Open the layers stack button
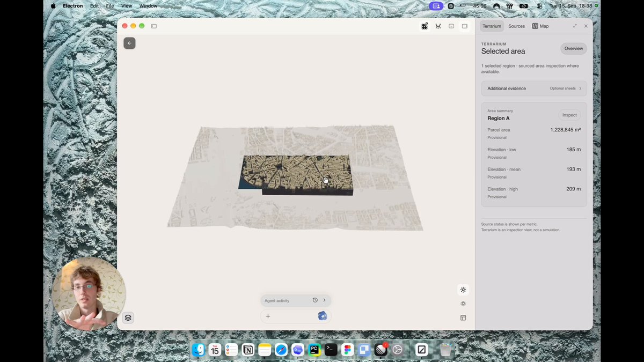Viewport: 644px width, 362px height. (x=128, y=317)
